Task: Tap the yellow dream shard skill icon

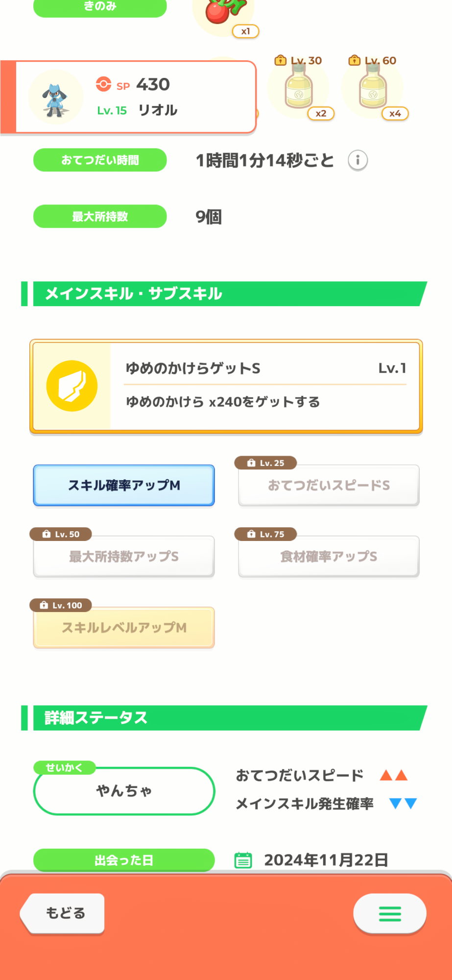Action: 72,386
